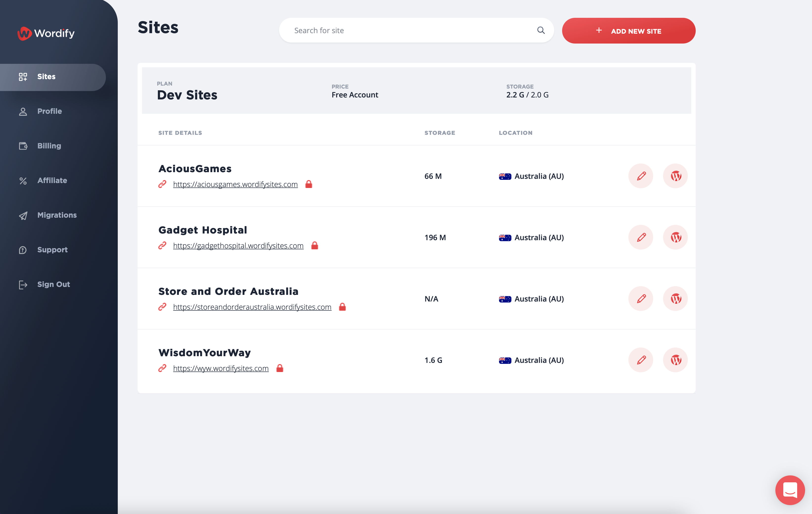The width and height of the screenshot is (812, 514).
Task: Click the AciousGames site title
Action: click(x=195, y=169)
